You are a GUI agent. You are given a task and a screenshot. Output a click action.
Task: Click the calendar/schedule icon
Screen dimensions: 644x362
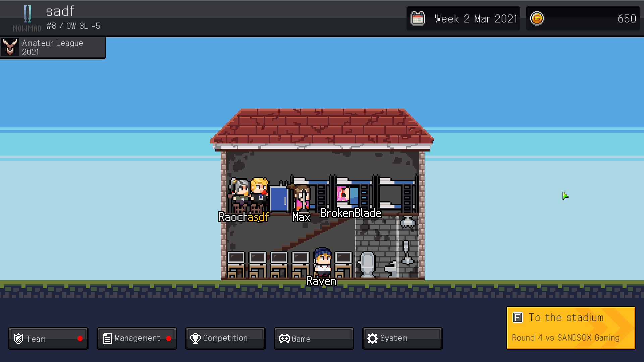(418, 18)
